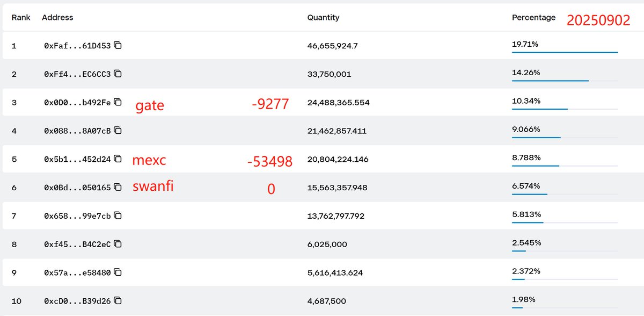Copy the address 0xFf4...EC6CC3

(x=118, y=74)
